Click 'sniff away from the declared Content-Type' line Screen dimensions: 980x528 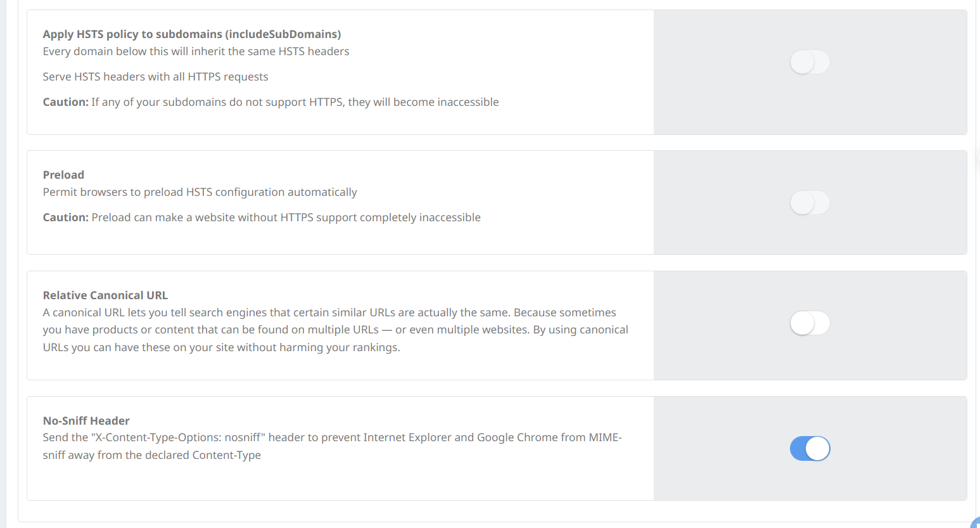[151, 455]
